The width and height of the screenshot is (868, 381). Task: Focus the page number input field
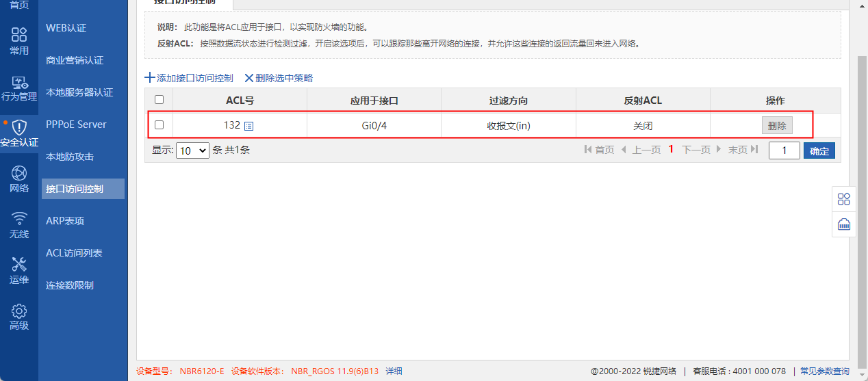point(784,150)
